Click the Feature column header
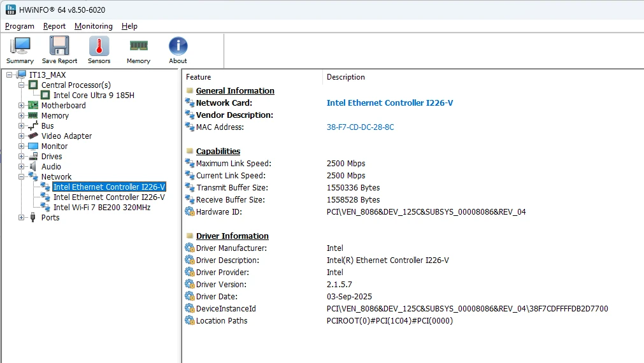 pos(198,77)
